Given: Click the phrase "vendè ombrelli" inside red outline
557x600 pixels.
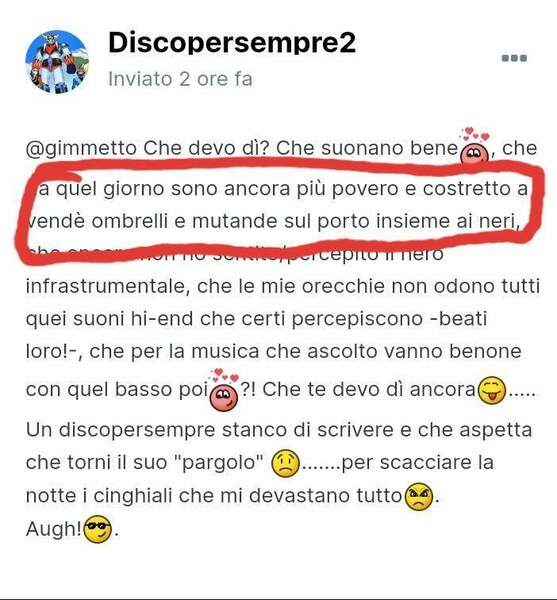Looking at the screenshot, I should tap(98, 221).
